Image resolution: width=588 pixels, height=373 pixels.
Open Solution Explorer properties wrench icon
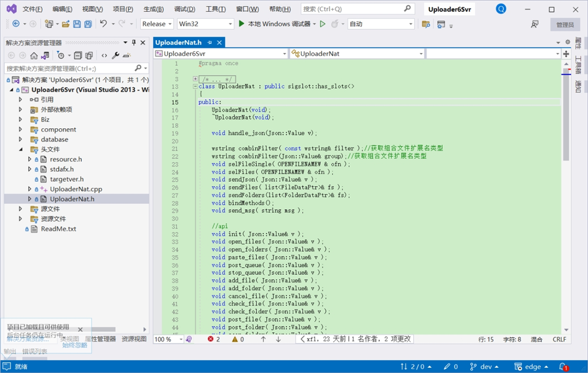(x=115, y=55)
